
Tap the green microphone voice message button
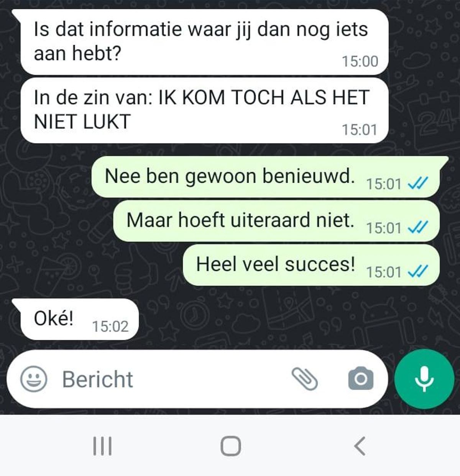(424, 379)
